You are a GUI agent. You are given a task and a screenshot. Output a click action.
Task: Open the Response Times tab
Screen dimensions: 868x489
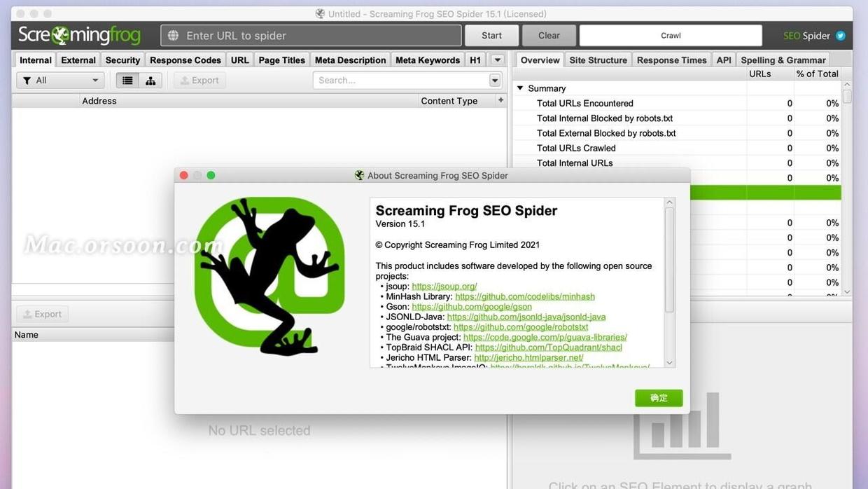[x=672, y=60]
